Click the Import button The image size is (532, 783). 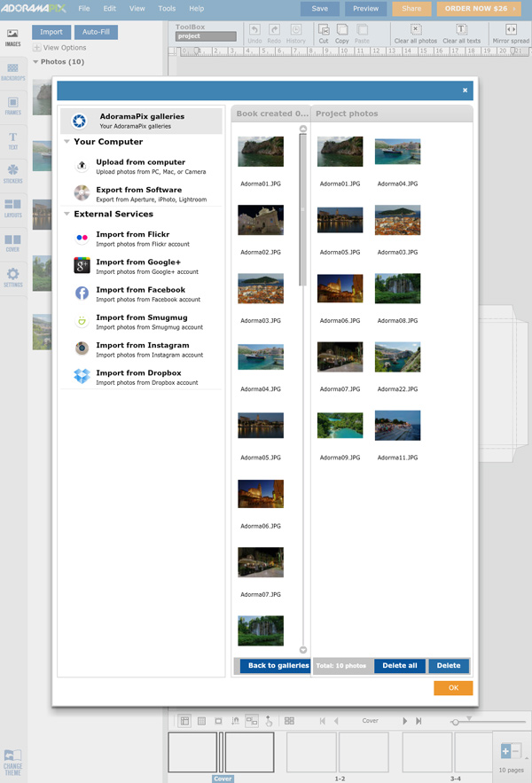51,32
